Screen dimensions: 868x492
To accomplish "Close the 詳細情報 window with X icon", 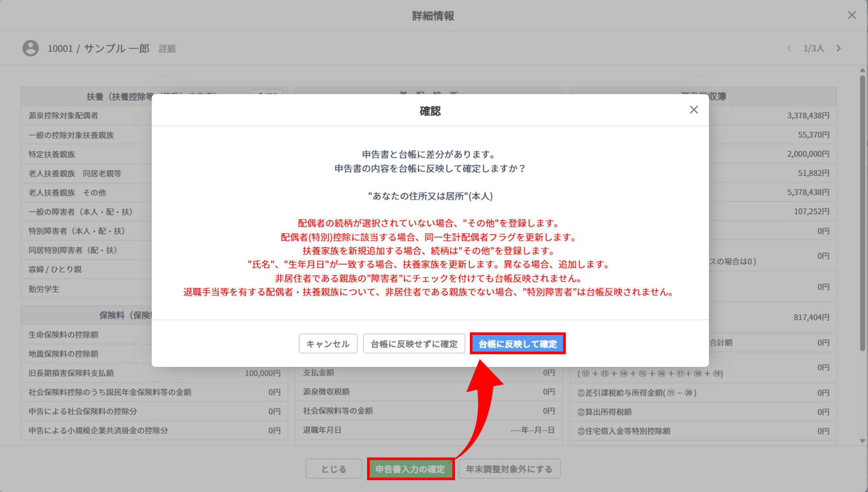I will pyautogui.click(x=851, y=15).
